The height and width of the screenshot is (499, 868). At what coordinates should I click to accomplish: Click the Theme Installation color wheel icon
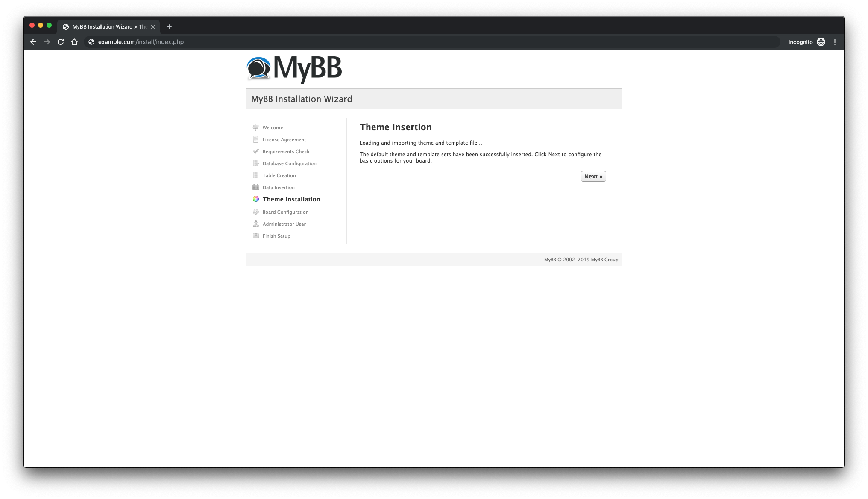pyautogui.click(x=255, y=199)
